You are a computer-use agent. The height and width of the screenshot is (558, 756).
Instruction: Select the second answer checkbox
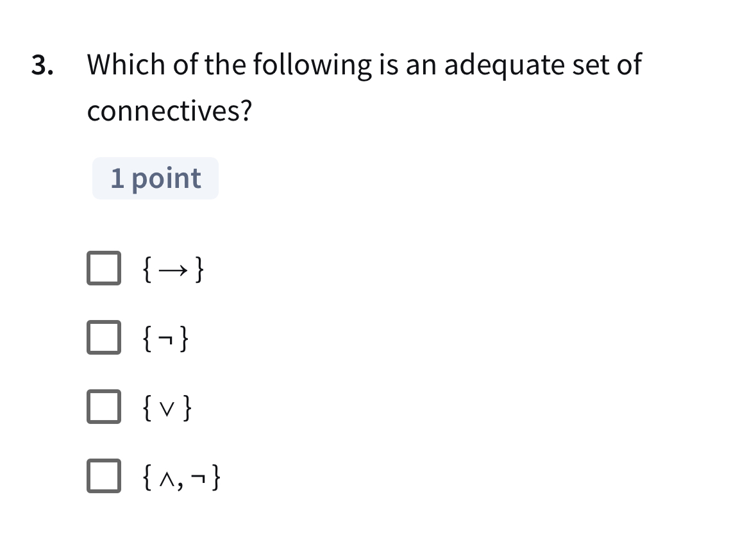click(x=104, y=337)
